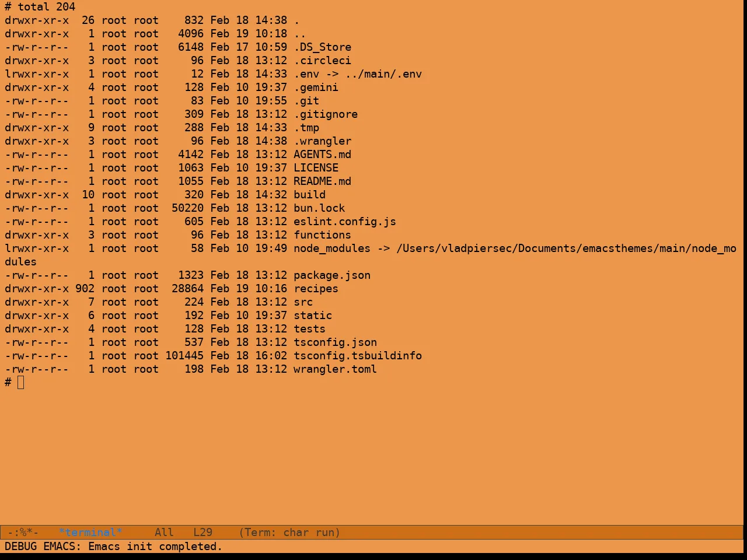
Task: Click the .git file name
Action: [x=306, y=101]
